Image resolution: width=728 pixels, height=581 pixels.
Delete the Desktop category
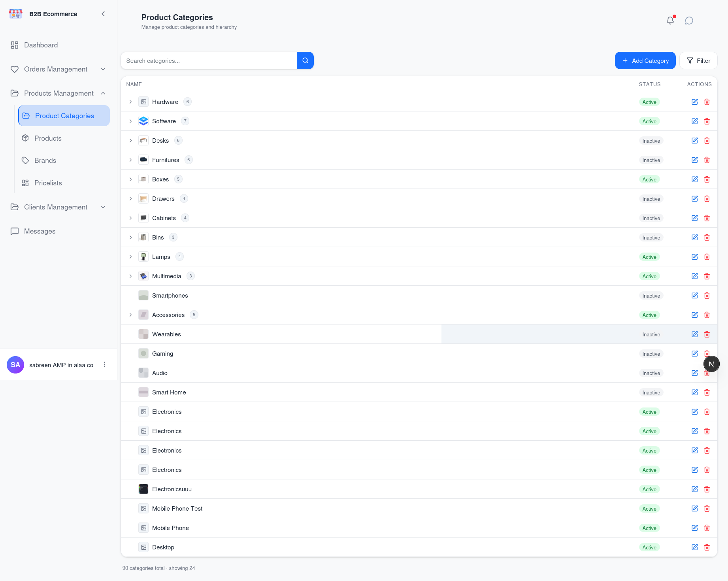[707, 547]
